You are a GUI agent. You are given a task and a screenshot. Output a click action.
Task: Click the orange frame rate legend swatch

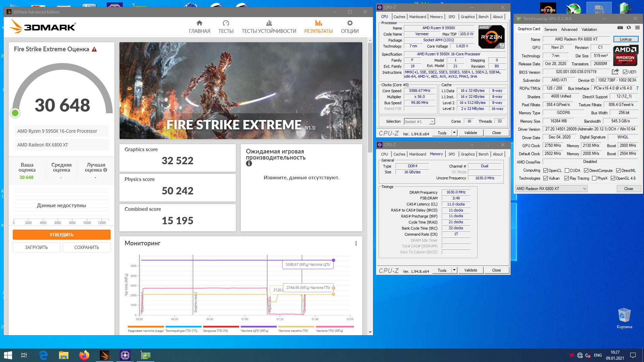(146, 326)
